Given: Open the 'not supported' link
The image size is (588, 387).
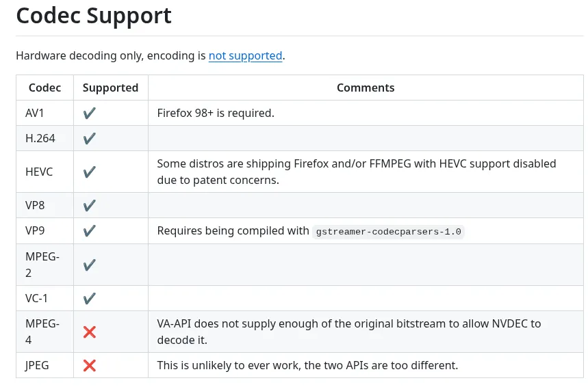Looking at the screenshot, I should [x=245, y=55].
